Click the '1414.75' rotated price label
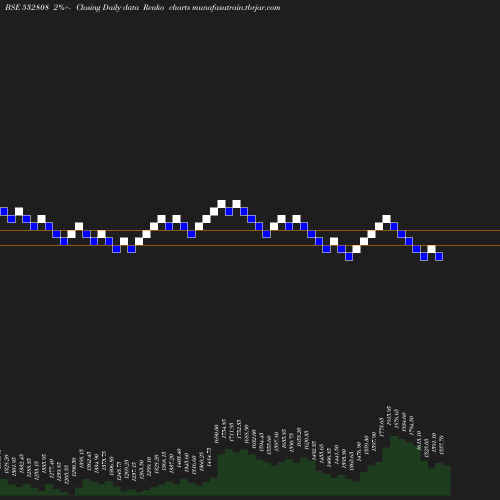Viewport: 500px width, 500px height. tap(209, 457)
